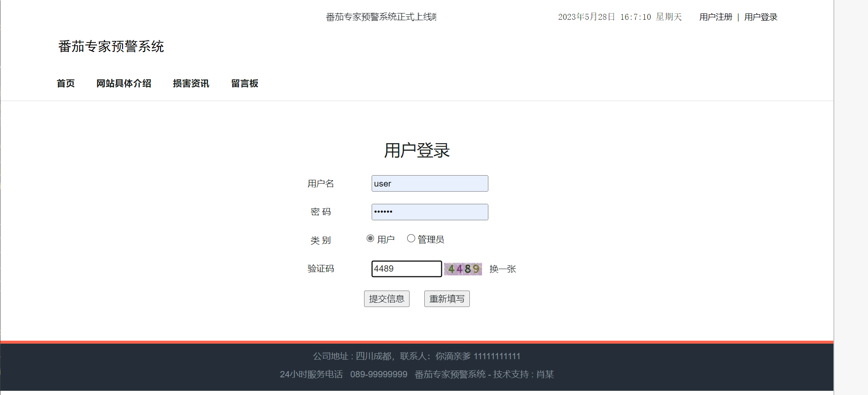Click inside the 用户名 username field
The image size is (868, 395).
click(x=429, y=183)
